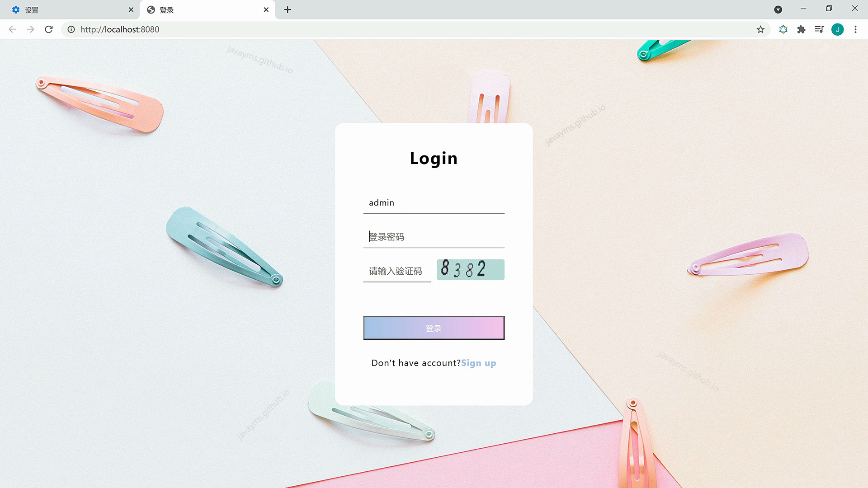The width and height of the screenshot is (868, 488).
Task: Expand the tab search dropdown arrow
Action: click(778, 9)
